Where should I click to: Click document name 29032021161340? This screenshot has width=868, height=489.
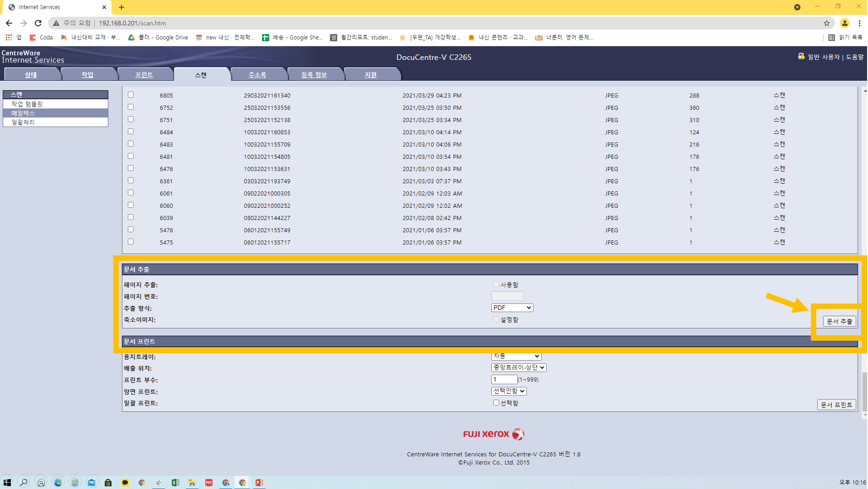point(267,95)
